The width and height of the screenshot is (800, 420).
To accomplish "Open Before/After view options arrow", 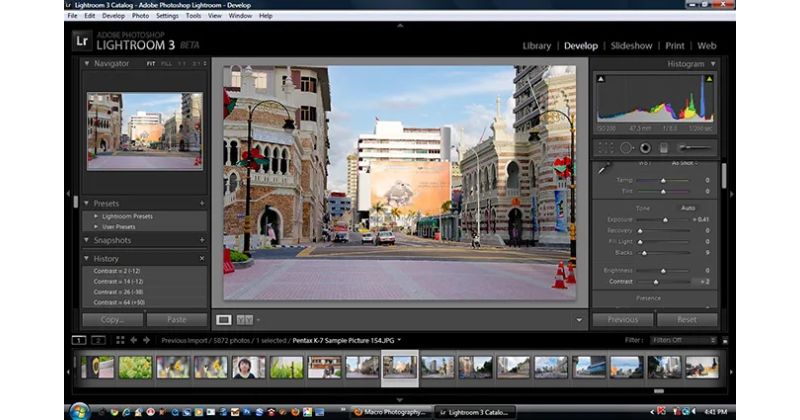I will (258, 320).
